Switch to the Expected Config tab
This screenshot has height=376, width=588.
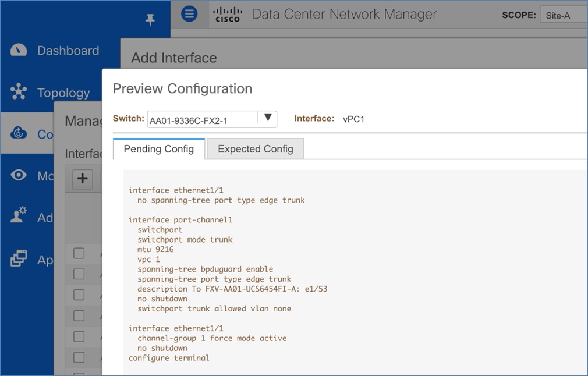click(256, 149)
